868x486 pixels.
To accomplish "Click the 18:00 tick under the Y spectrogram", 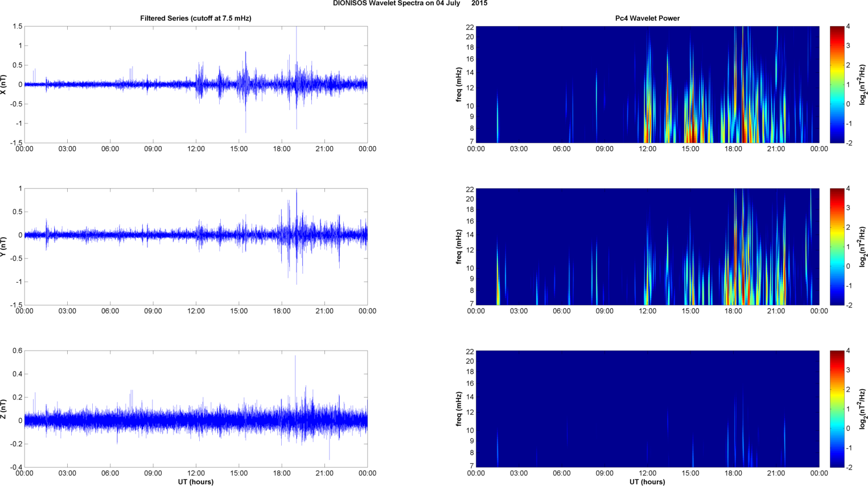I will click(x=733, y=311).
